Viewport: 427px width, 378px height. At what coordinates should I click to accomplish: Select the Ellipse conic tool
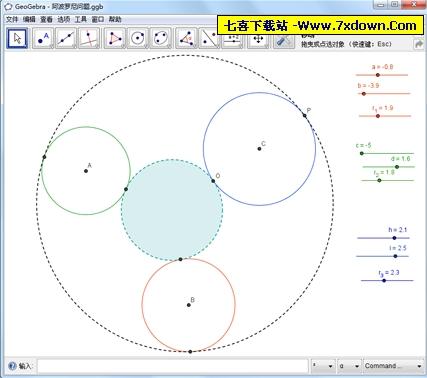(x=161, y=38)
